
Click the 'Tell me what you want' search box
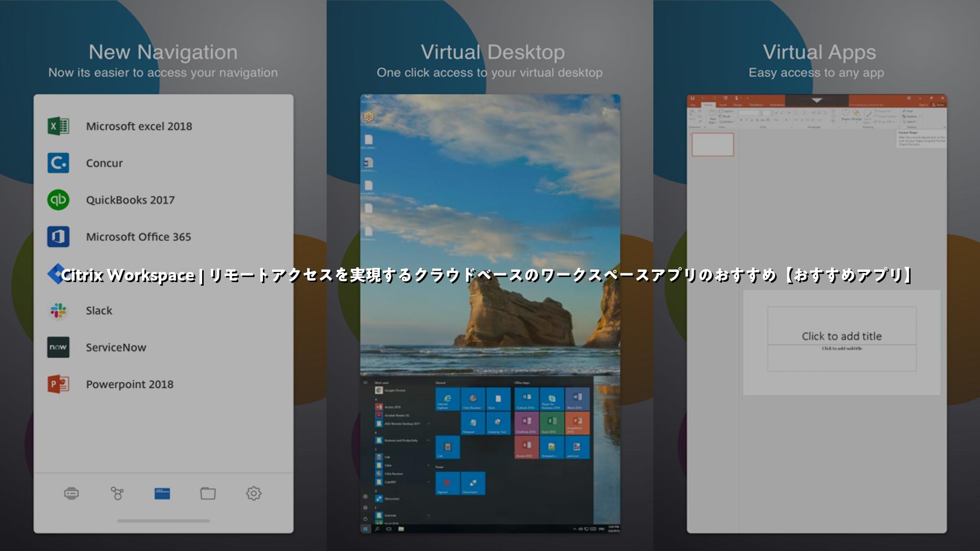point(867,105)
